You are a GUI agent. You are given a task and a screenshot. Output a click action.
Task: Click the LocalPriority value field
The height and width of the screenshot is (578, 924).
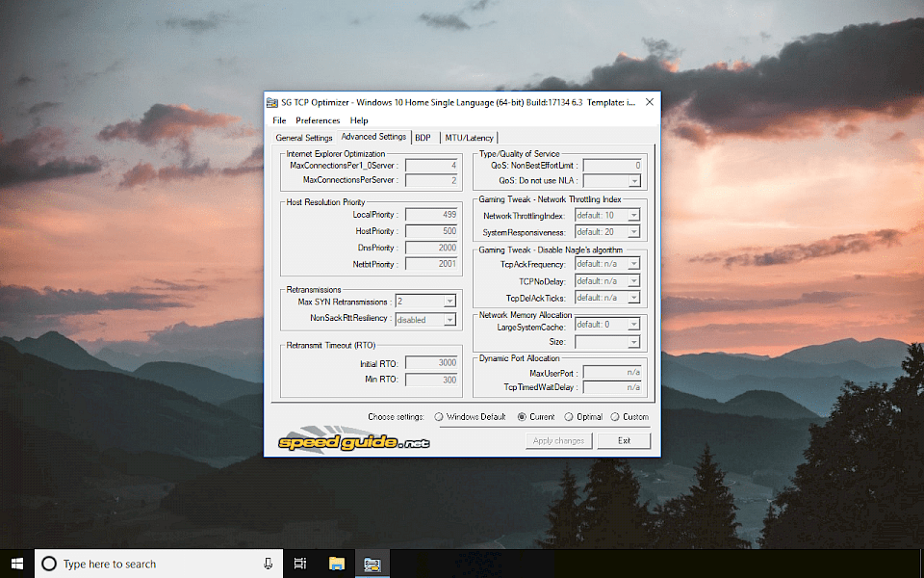[x=431, y=215]
